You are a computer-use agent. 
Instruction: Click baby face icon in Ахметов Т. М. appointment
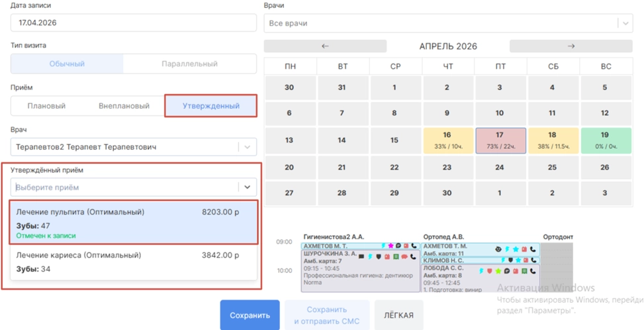[496, 250]
